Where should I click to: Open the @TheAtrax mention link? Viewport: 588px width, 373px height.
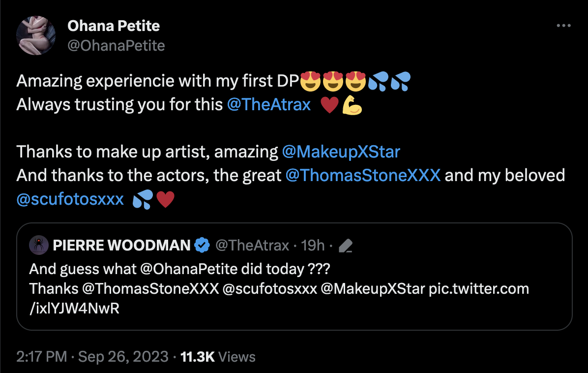269,105
